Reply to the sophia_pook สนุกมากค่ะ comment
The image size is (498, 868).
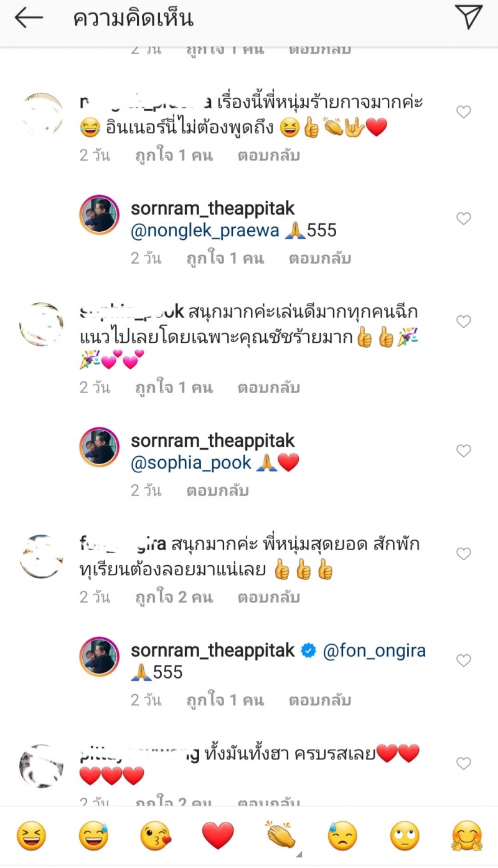[269, 388]
